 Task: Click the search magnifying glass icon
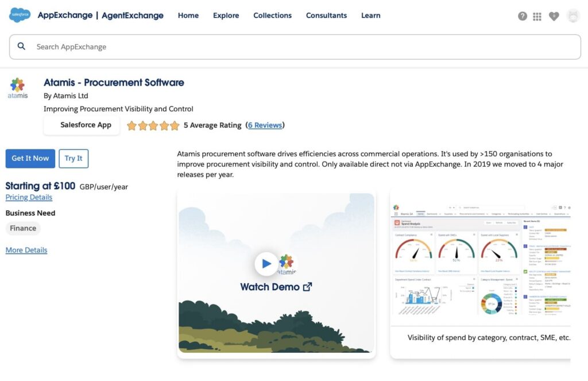point(21,47)
